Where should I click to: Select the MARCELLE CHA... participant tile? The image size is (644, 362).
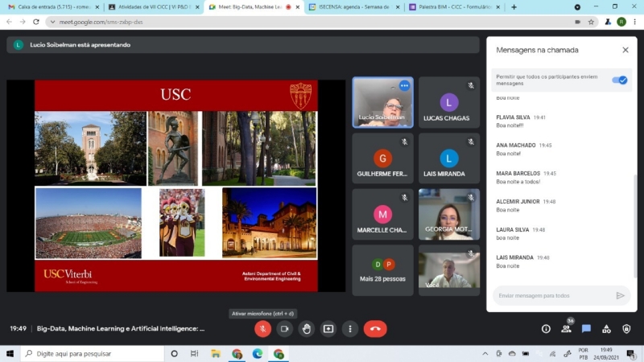(382, 214)
